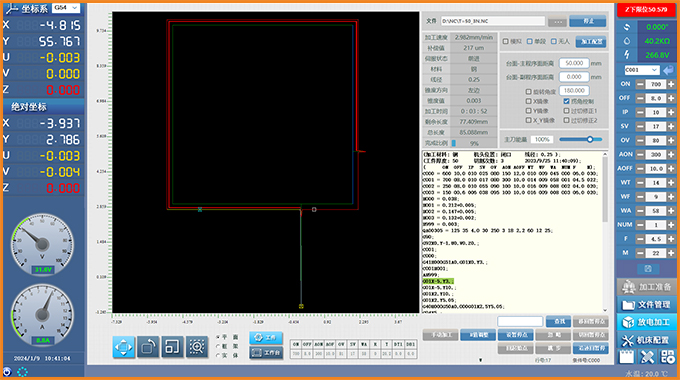Uncheck the checked corner control checkbox
This screenshot has height=380, width=680.
566,101
